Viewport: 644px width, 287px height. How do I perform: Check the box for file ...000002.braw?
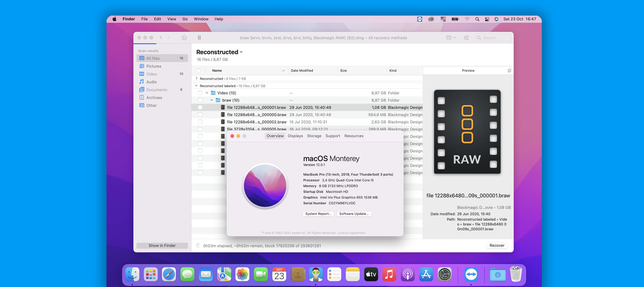200,122
